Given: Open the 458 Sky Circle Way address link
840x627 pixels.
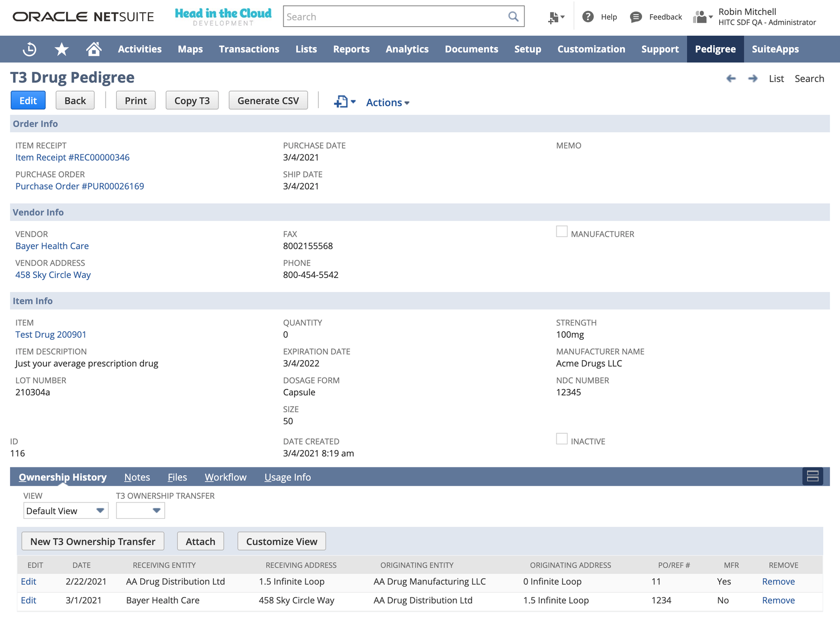Looking at the screenshot, I should pyautogui.click(x=53, y=275).
